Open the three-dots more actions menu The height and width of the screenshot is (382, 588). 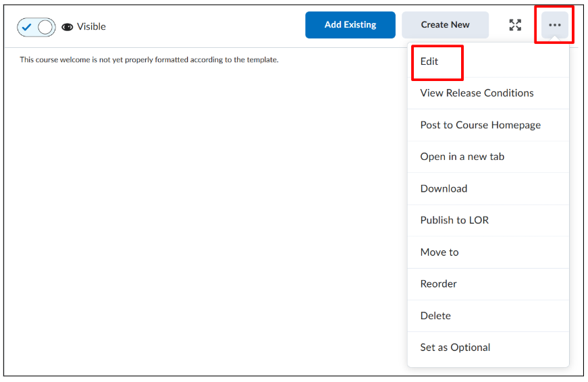pos(554,25)
